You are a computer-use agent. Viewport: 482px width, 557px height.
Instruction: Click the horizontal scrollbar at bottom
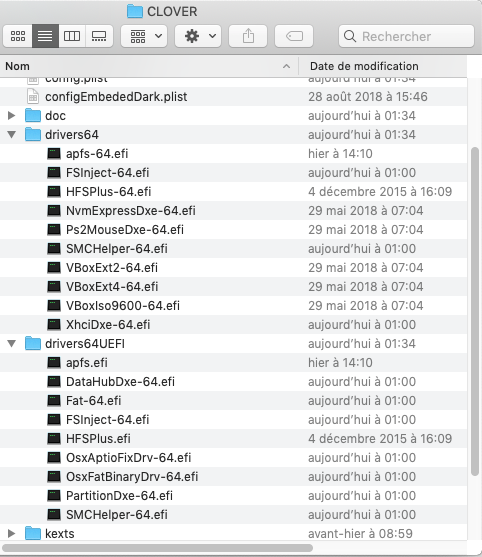pos(158,548)
